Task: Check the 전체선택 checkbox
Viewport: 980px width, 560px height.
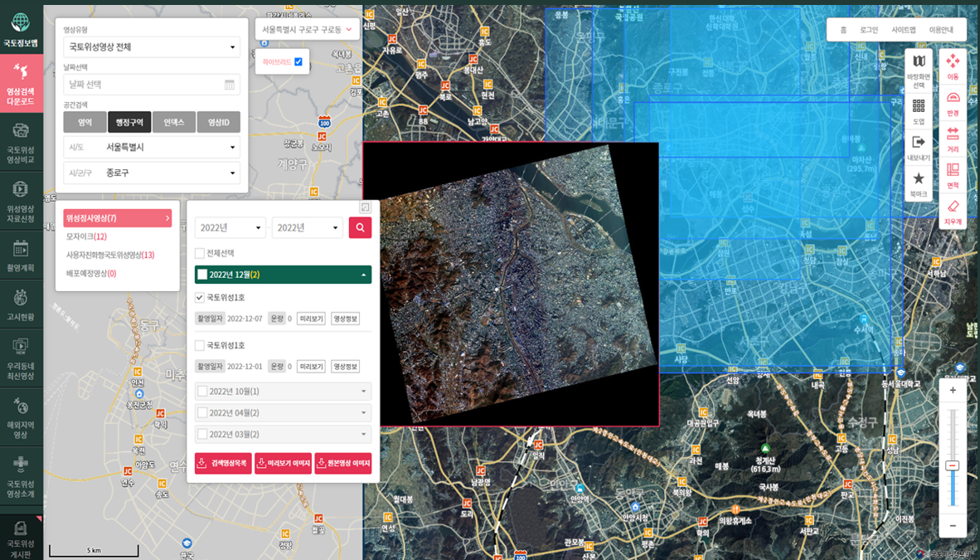Action: click(x=199, y=253)
